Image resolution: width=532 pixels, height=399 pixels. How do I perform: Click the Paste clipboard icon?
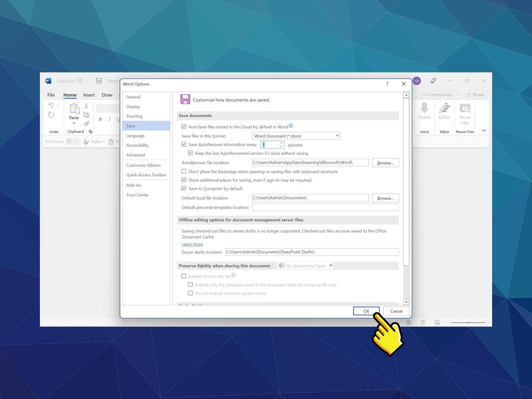pos(74,108)
